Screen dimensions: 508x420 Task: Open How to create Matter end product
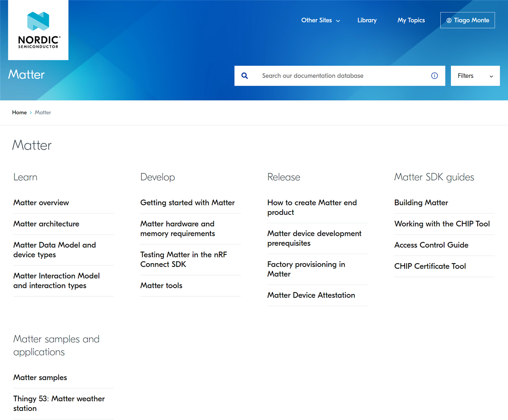pos(312,207)
